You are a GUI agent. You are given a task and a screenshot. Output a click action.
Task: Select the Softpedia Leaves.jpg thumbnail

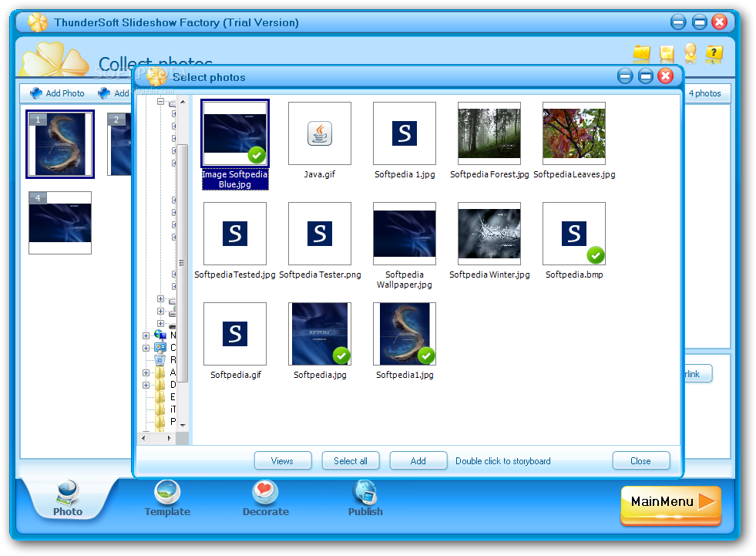pyautogui.click(x=574, y=133)
